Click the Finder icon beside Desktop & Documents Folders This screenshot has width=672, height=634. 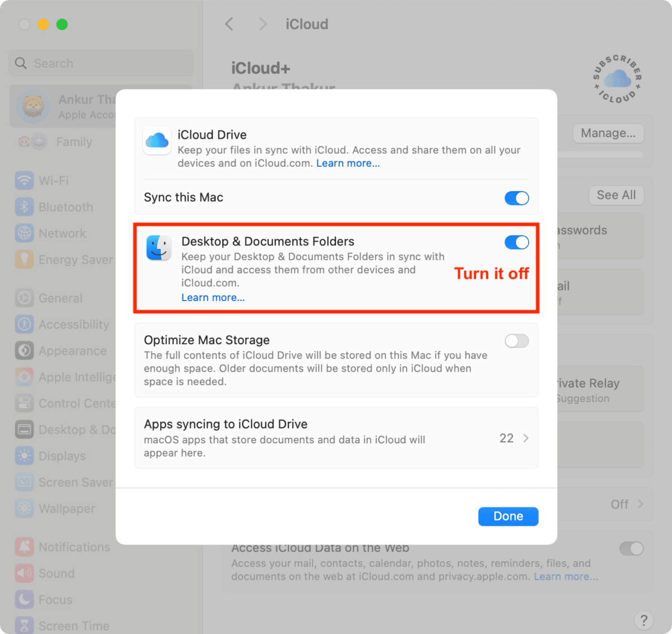tap(159, 248)
